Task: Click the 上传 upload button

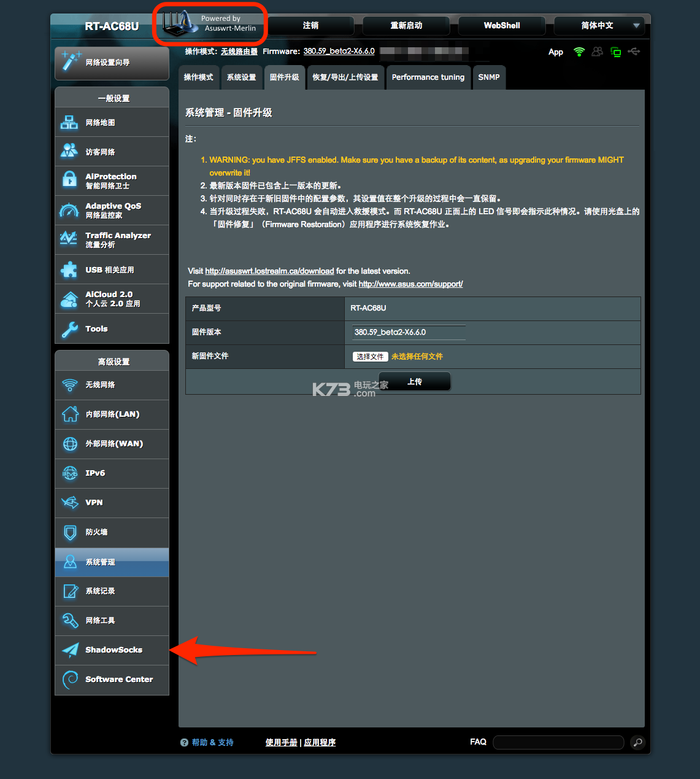Action: 415,382
